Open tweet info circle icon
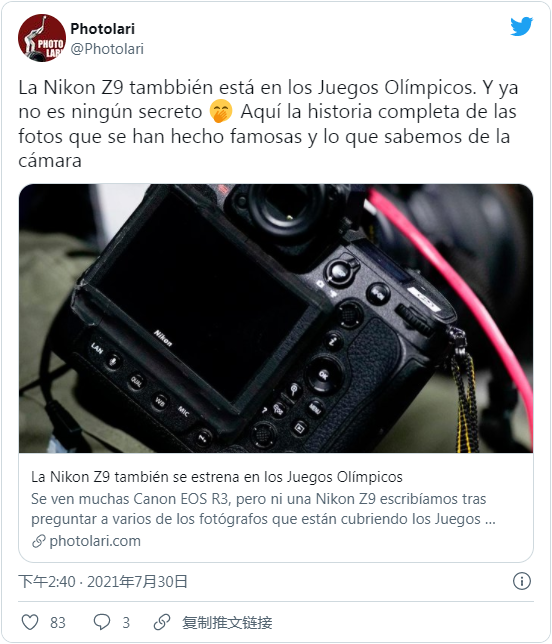 522,581
